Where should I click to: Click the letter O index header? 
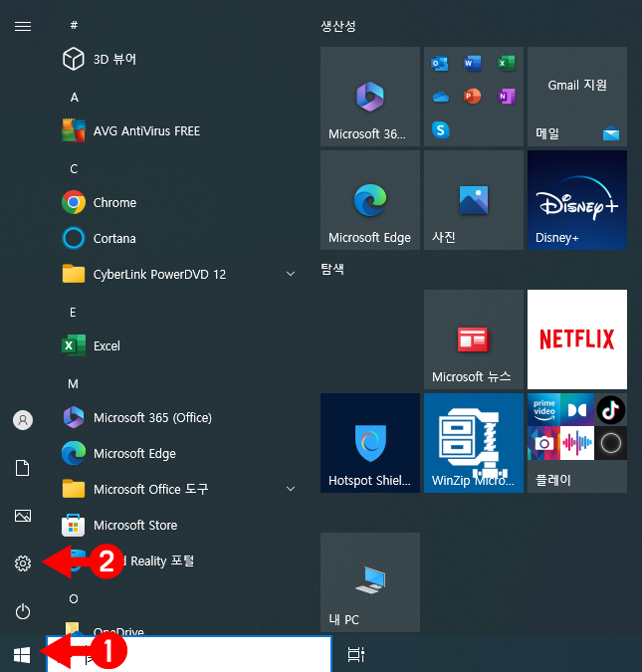74,598
